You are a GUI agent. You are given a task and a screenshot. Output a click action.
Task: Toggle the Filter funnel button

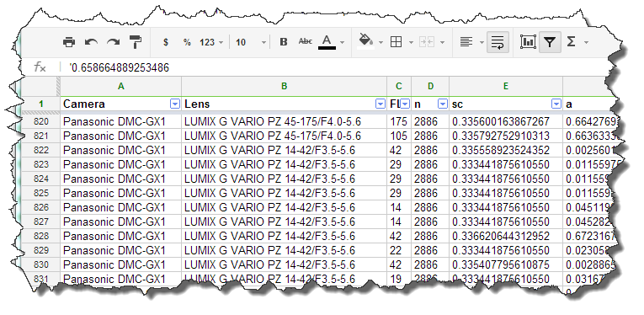click(x=550, y=42)
